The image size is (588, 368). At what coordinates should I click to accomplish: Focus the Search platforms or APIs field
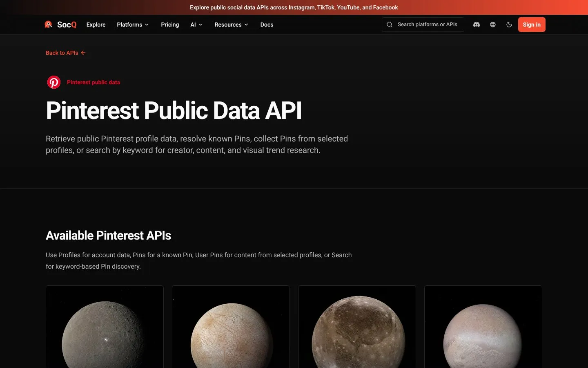pos(423,25)
